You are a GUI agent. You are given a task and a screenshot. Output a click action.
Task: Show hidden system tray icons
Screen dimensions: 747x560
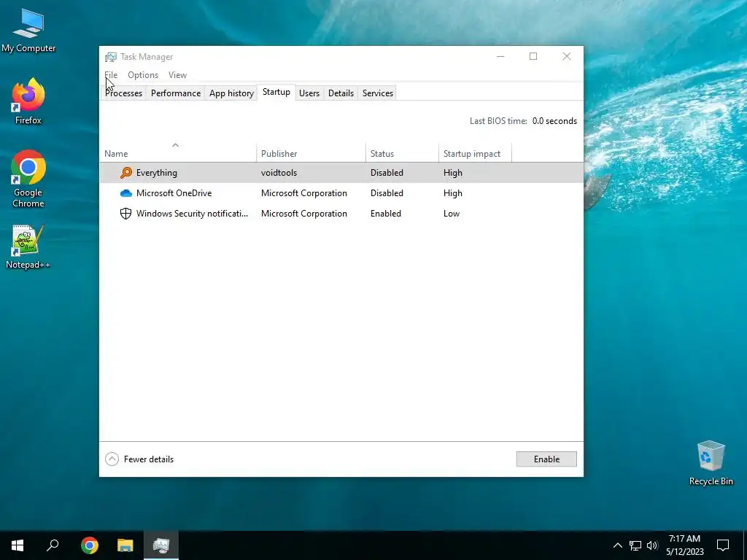pyautogui.click(x=617, y=545)
